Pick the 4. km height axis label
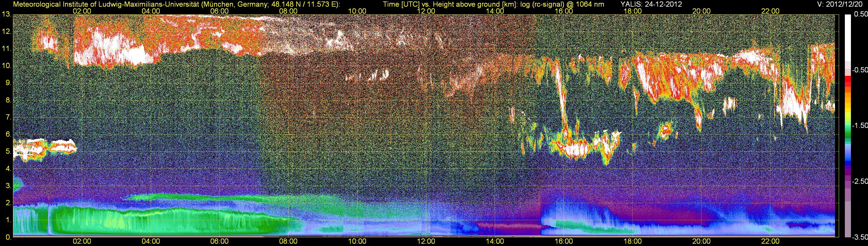This screenshot has height=246, width=868. coord(8,169)
